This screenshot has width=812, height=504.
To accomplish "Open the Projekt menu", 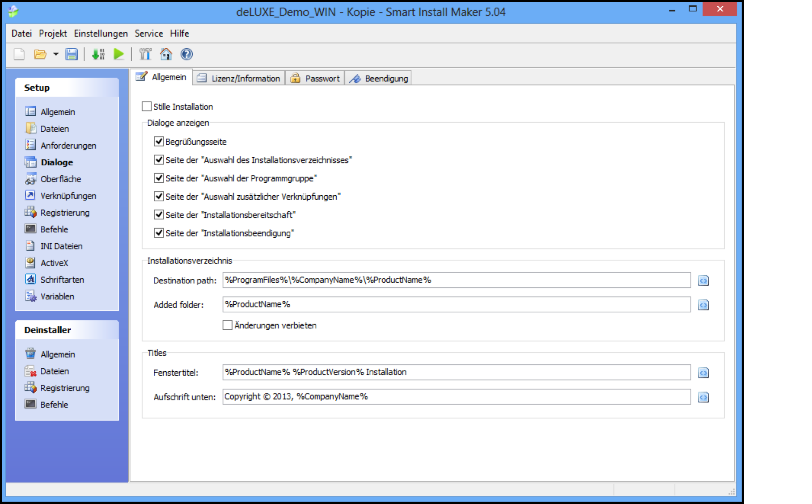I will pyautogui.click(x=53, y=34).
